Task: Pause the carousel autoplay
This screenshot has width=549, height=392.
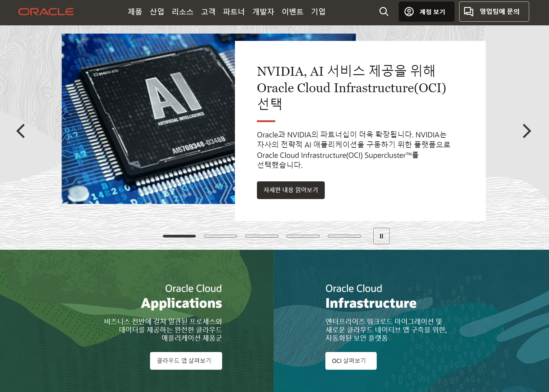Action: point(381,236)
